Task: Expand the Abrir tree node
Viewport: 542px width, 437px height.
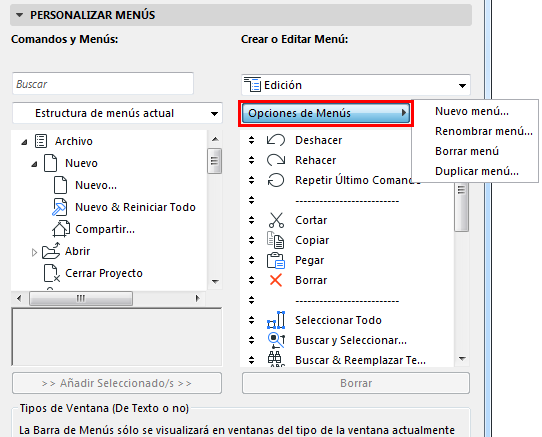Action: coord(34,252)
